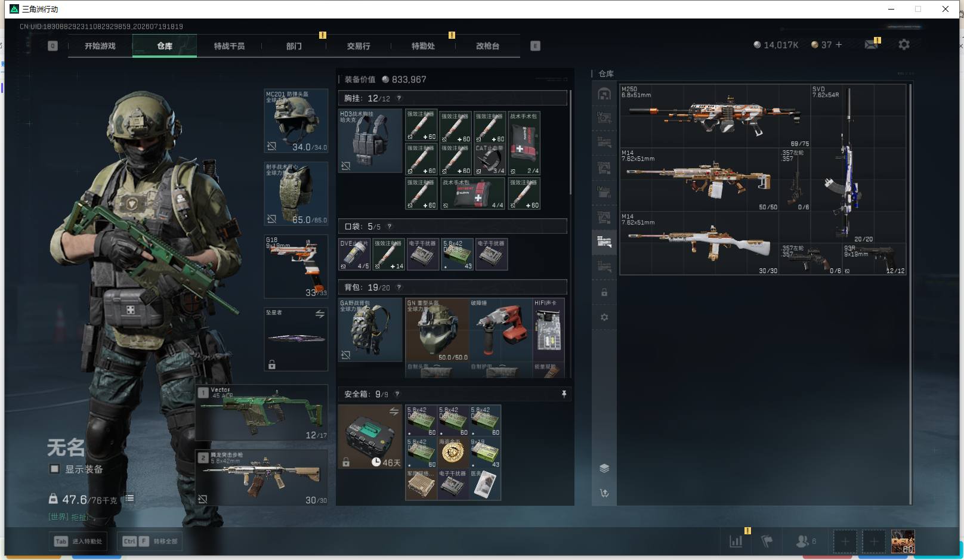This screenshot has width=964, height=560.
Task: Open the settings gear in top bar
Action: 904,45
